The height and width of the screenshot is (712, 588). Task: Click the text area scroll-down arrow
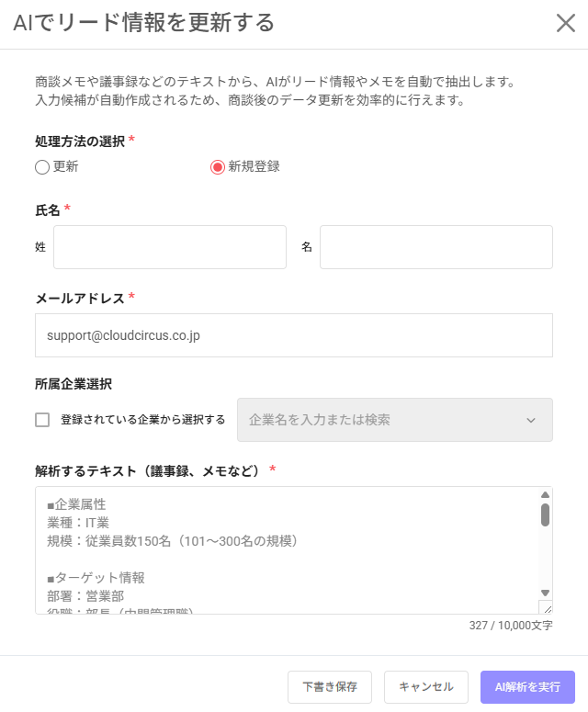point(546,593)
